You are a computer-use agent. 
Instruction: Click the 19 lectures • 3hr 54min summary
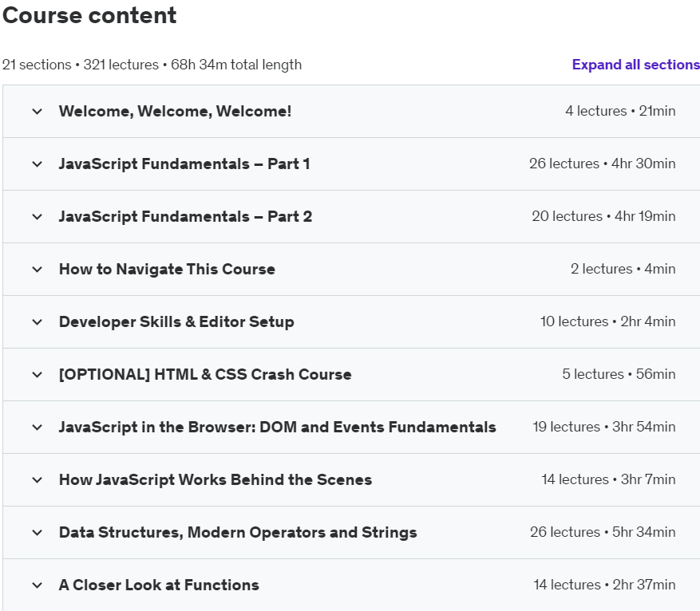pos(603,427)
